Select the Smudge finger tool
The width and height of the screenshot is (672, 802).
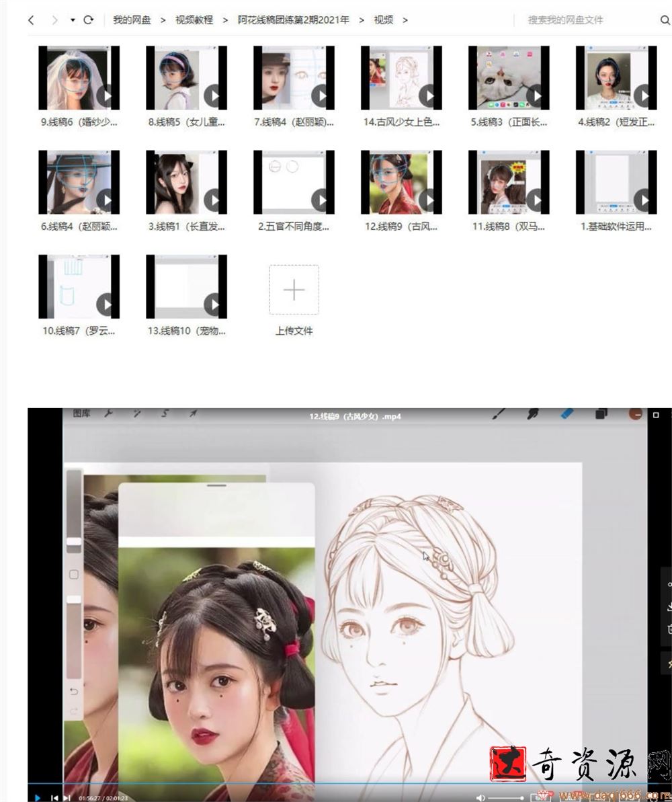point(532,414)
